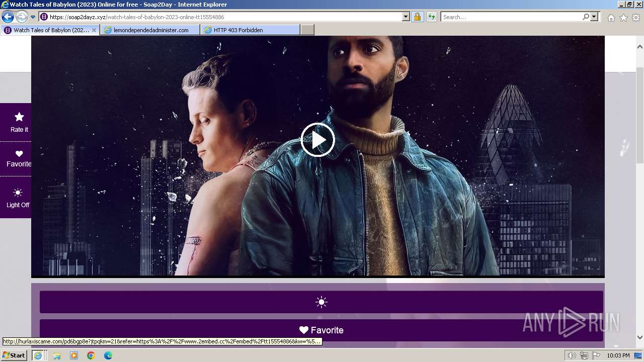The height and width of the screenshot is (362, 644).
Task: Open File Explorer folder in the taskbar
Action: (x=57, y=355)
